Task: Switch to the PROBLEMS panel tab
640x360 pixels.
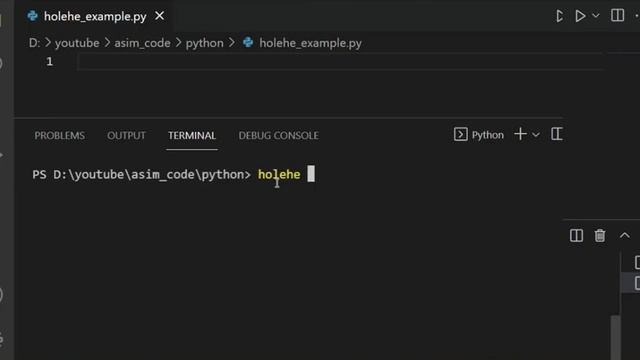Action: coord(60,136)
